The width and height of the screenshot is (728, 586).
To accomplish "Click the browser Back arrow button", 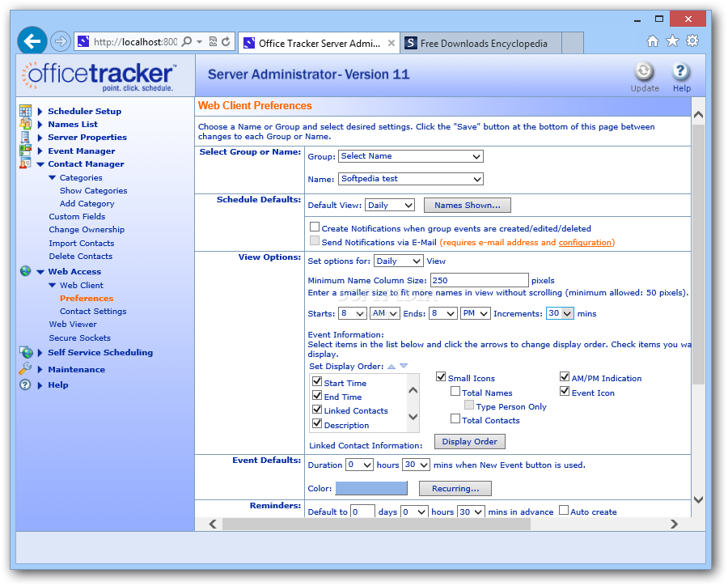I will pos(32,41).
